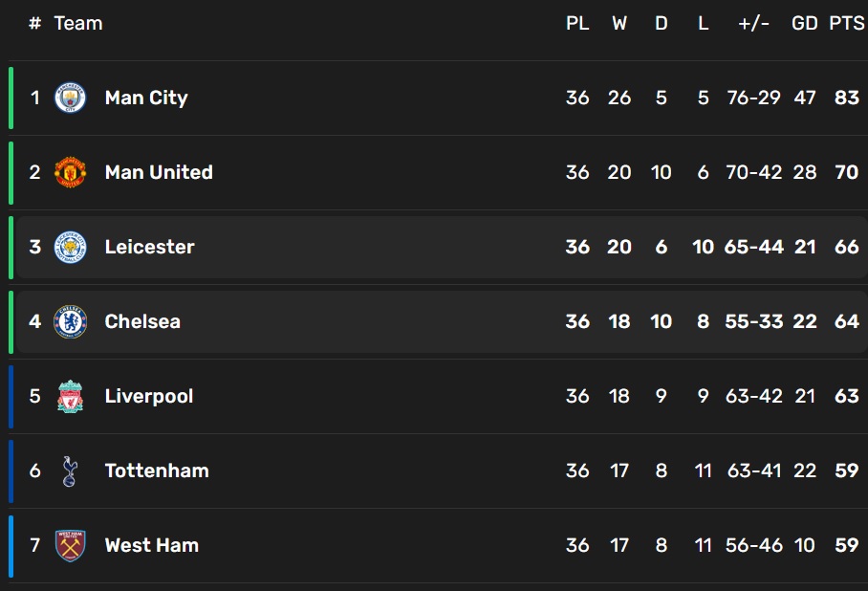Click the Leicester club crest

pyautogui.click(x=70, y=247)
